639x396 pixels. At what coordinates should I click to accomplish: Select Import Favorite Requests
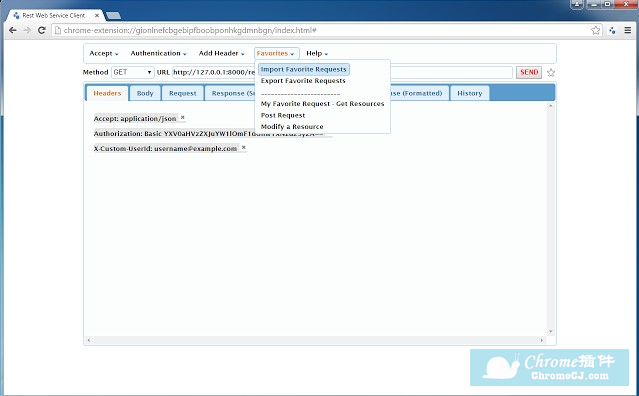pyautogui.click(x=304, y=69)
